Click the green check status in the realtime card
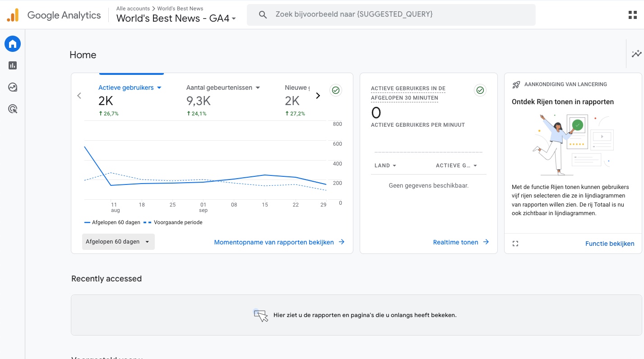The width and height of the screenshot is (644, 359). point(480,90)
